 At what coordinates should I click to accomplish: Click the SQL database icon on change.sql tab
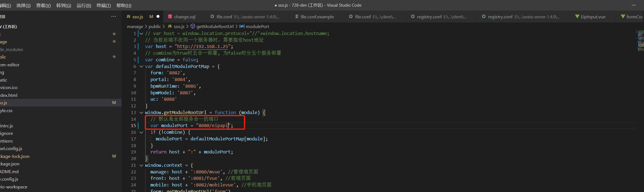(x=170, y=17)
